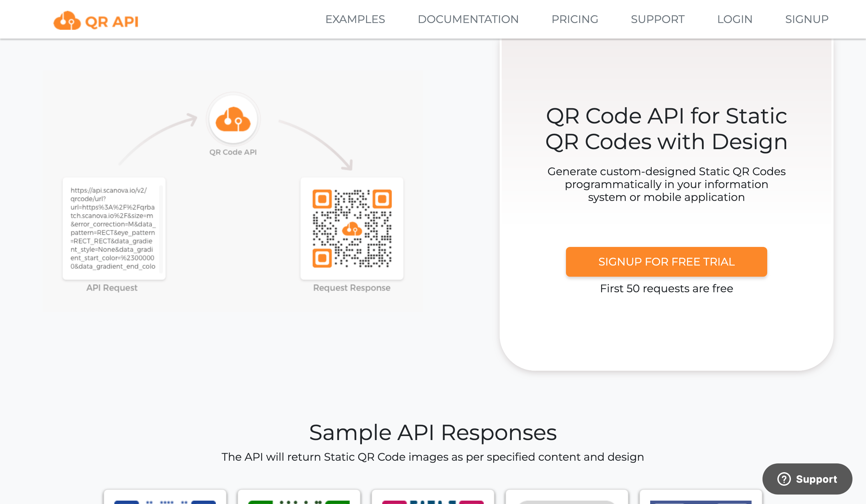Click the pink sample QR code thumbnail
This screenshot has height=504, width=866.
click(433, 497)
